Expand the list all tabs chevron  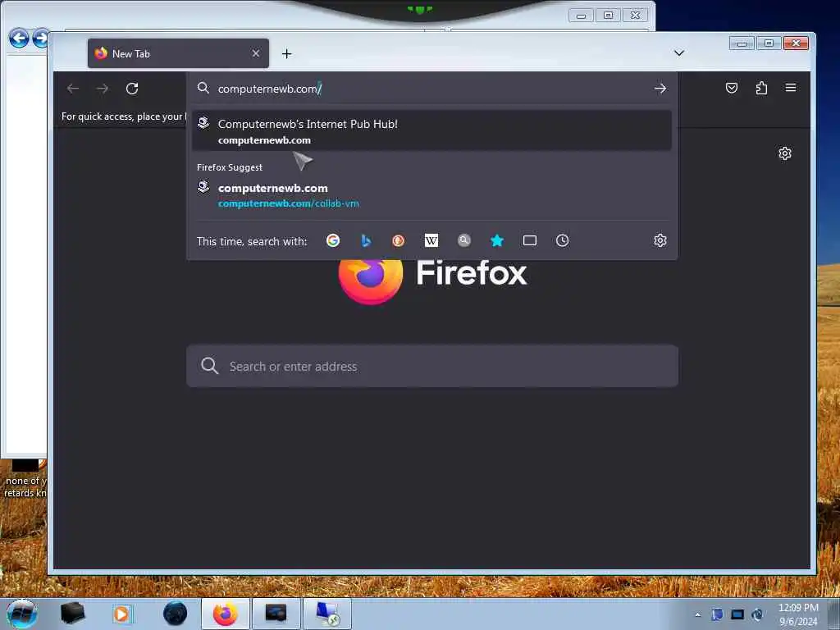678,53
